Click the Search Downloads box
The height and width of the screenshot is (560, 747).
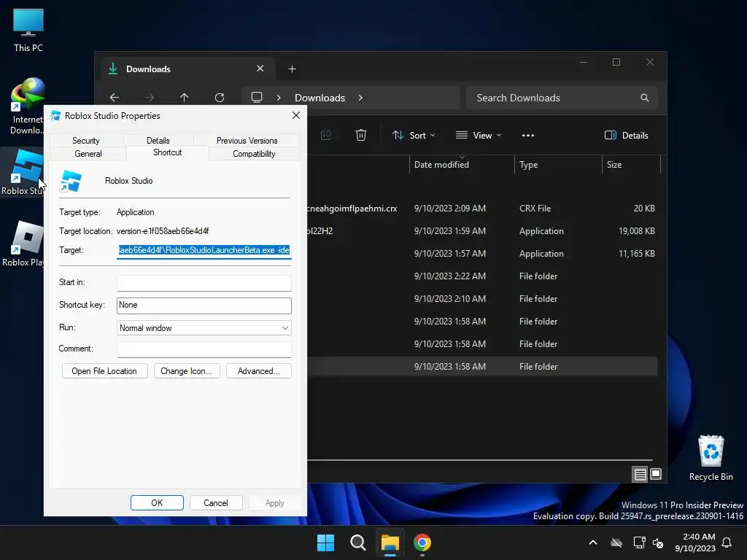[x=562, y=98]
